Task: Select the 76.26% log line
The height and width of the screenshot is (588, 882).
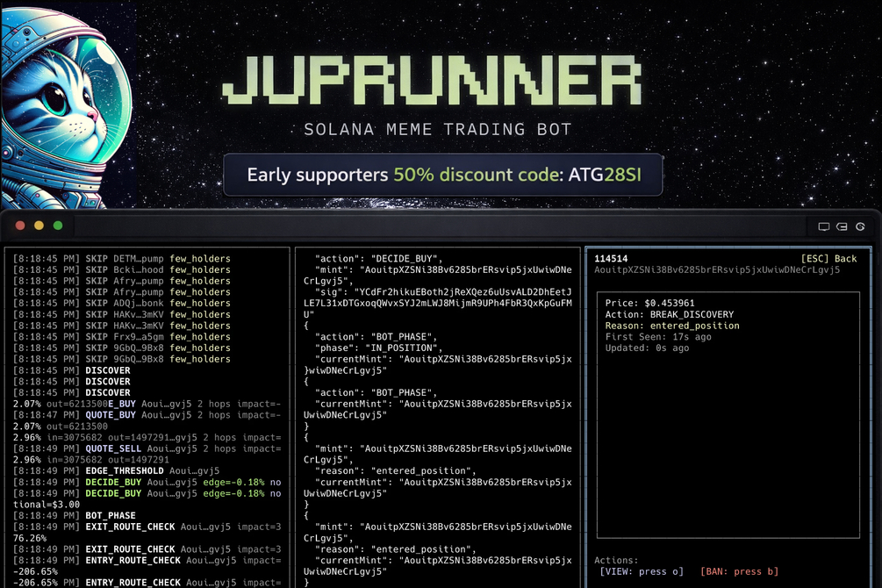Action: click(29, 538)
